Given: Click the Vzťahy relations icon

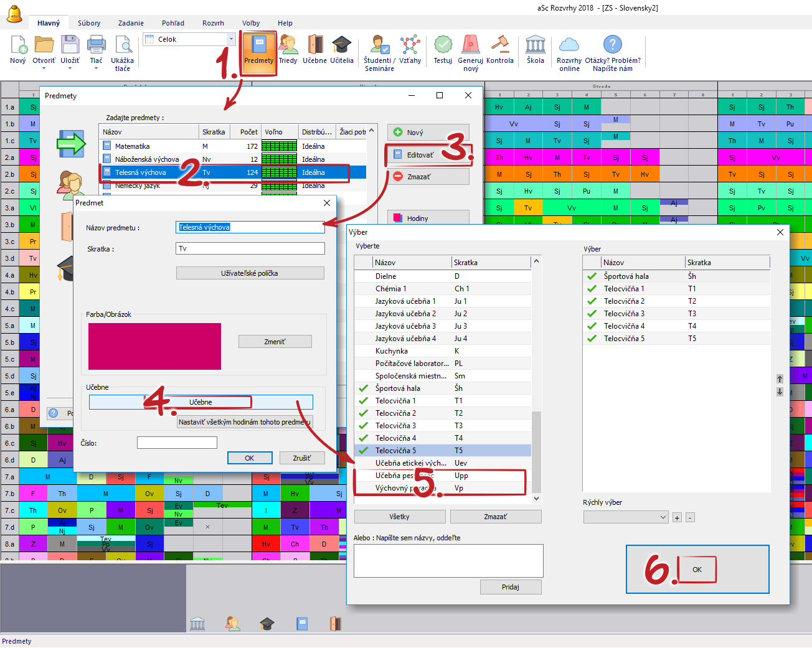Looking at the screenshot, I should point(410,49).
